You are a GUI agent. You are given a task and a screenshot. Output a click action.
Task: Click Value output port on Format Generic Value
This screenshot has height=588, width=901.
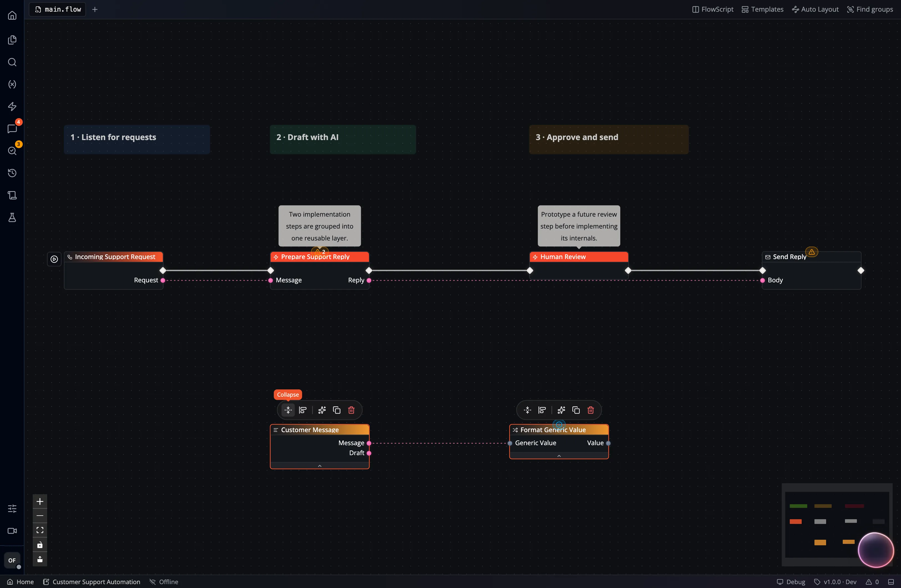pyautogui.click(x=608, y=443)
